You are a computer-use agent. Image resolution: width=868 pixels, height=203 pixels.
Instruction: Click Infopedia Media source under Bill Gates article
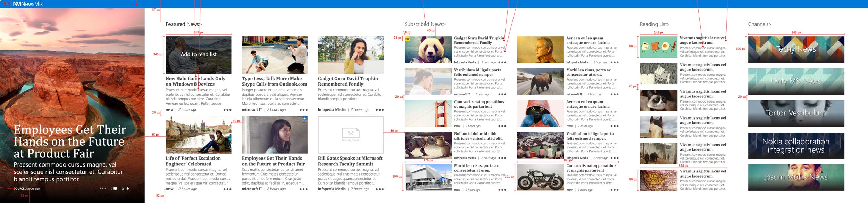[x=332, y=189]
